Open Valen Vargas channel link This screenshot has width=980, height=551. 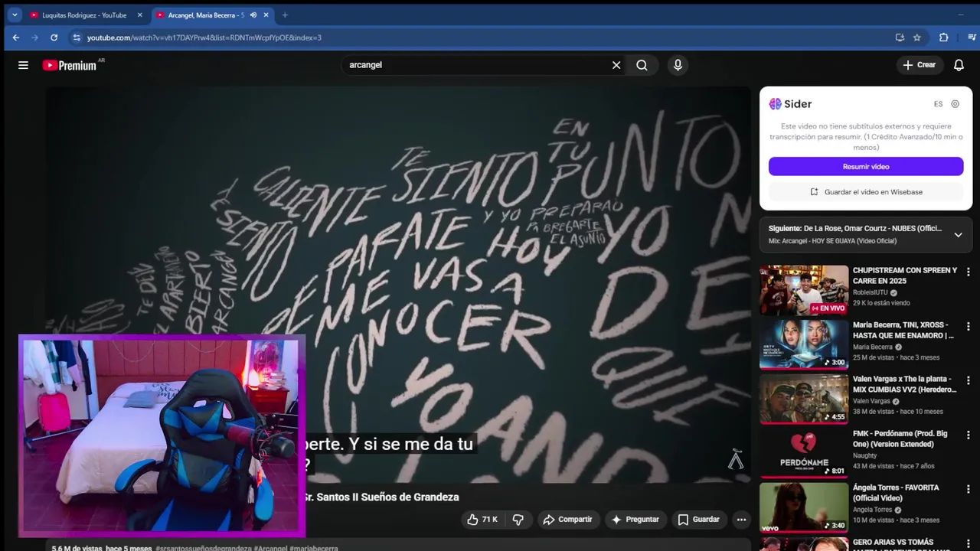click(x=871, y=401)
